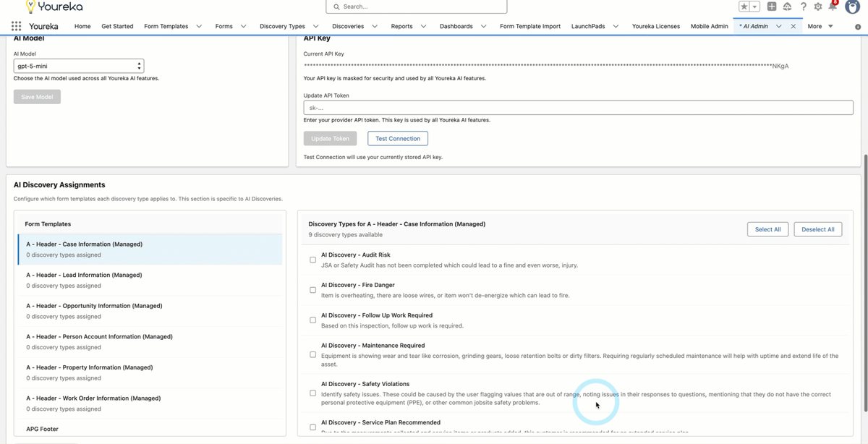Open the Salesforce guidance center icon
The height and width of the screenshot is (444, 868).
pyautogui.click(x=787, y=7)
